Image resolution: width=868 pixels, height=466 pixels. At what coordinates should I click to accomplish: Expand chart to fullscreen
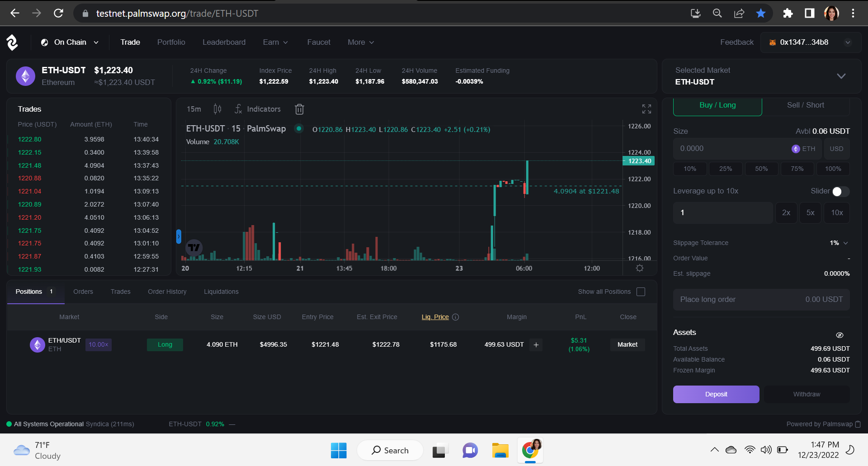click(646, 109)
